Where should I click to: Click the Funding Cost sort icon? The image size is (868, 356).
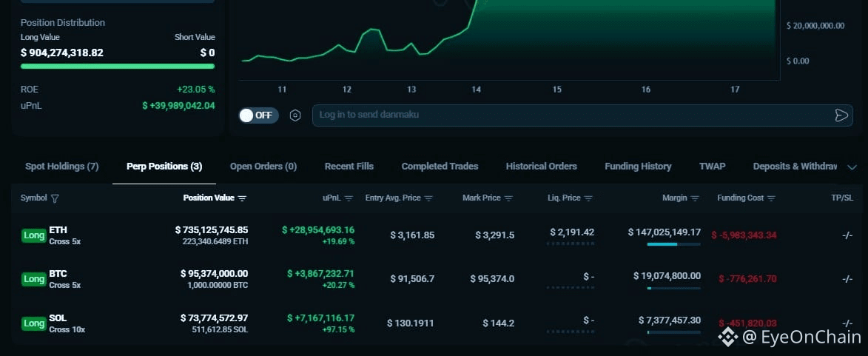coord(771,198)
